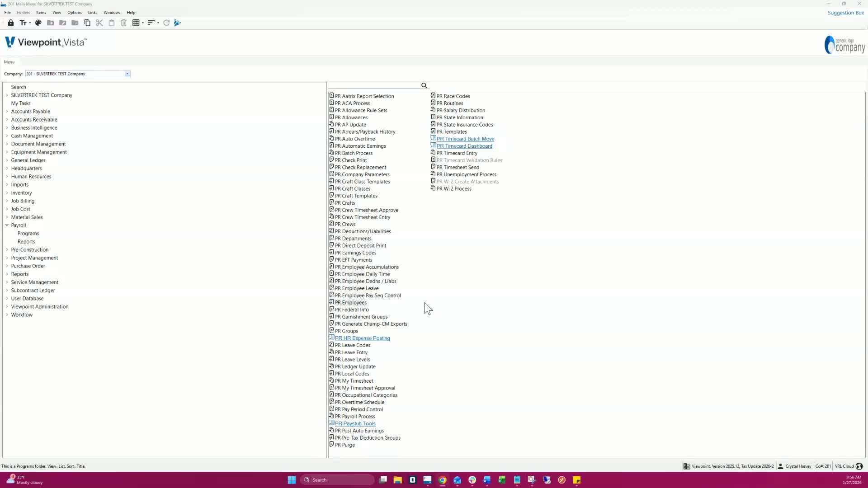Click the blue Viewpoint launch icon
Viewport: 868px width, 488px height.
(x=177, y=23)
